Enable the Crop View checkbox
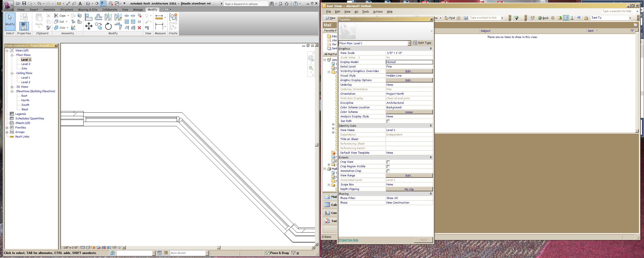Viewport: 644px width, 258px height. coord(388,162)
